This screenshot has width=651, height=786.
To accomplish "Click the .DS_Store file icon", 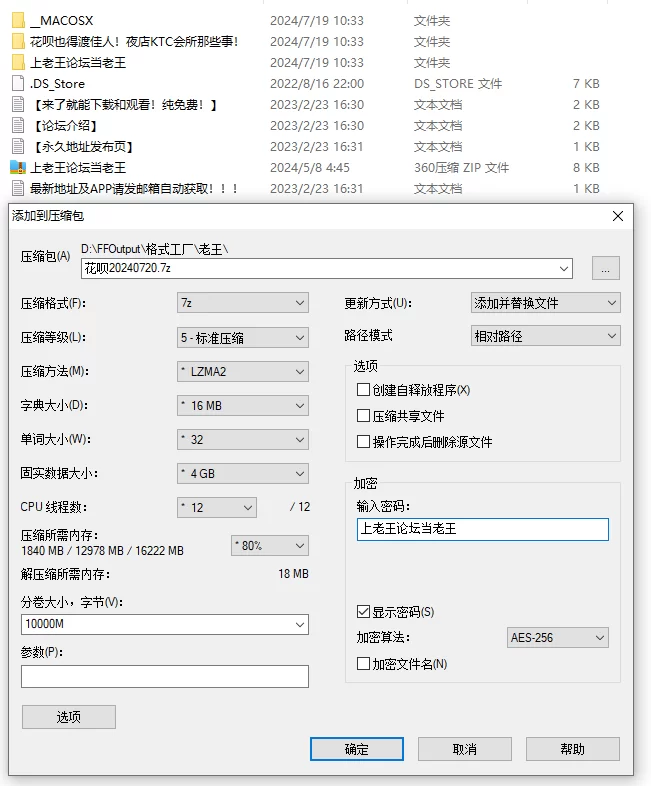I will pos(18,83).
